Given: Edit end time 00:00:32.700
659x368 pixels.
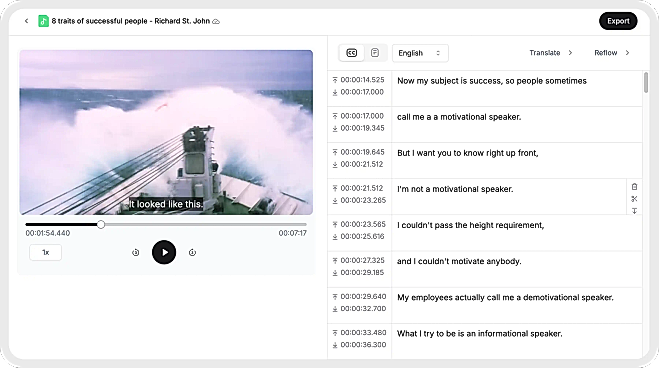Looking at the screenshot, I should point(363,309).
